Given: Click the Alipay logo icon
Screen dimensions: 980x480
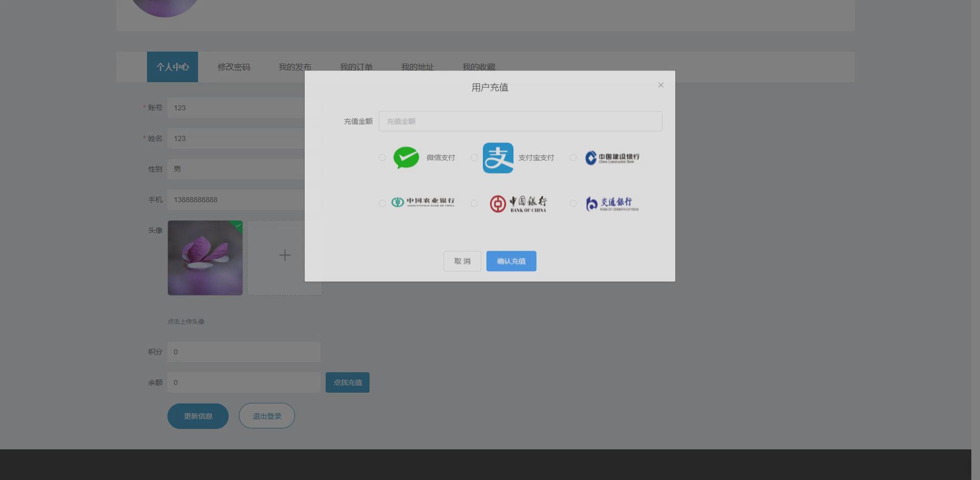Looking at the screenshot, I should coord(498,158).
